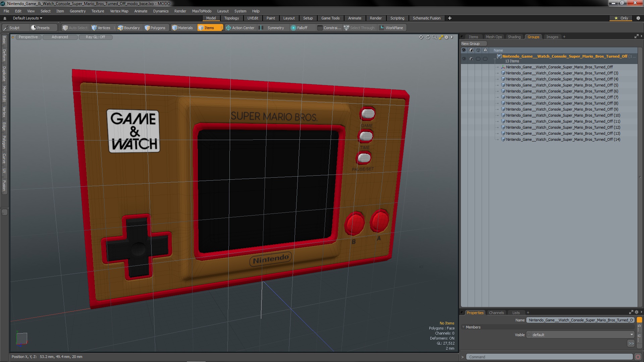Open Constraint options in toolbar
Screen dimensions: 644x362
tap(329, 28)
